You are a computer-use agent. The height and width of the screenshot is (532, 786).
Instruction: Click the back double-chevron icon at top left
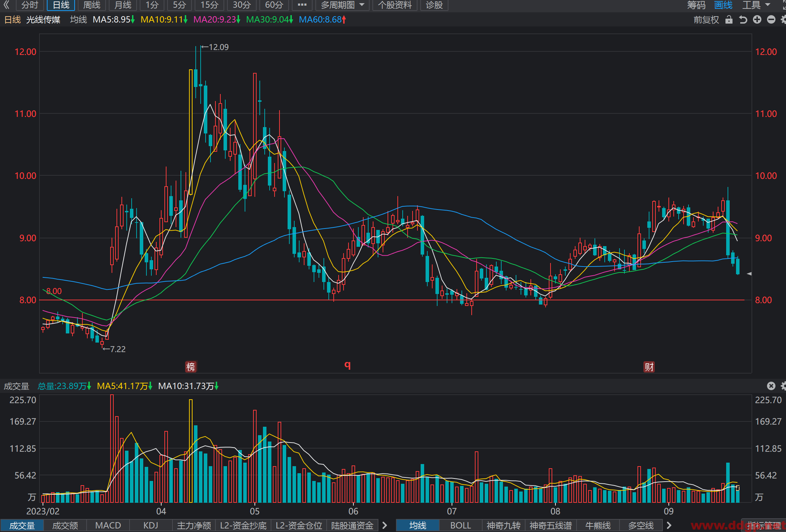tap(6, 5)
